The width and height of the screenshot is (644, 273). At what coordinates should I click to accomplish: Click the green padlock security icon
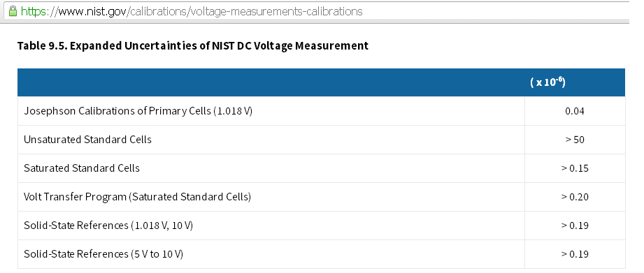coord(13,10)
